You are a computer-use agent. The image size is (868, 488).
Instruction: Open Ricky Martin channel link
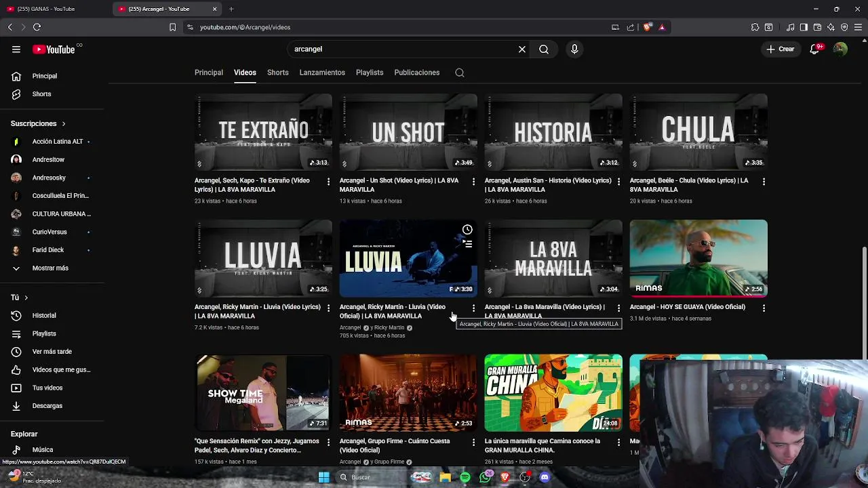click(389, 327)
